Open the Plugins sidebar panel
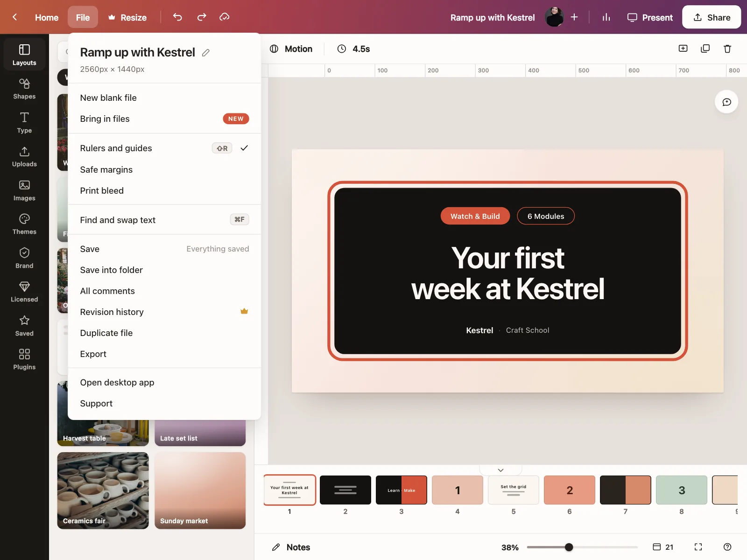Viewport: 747px width, 560px height. 24,359
